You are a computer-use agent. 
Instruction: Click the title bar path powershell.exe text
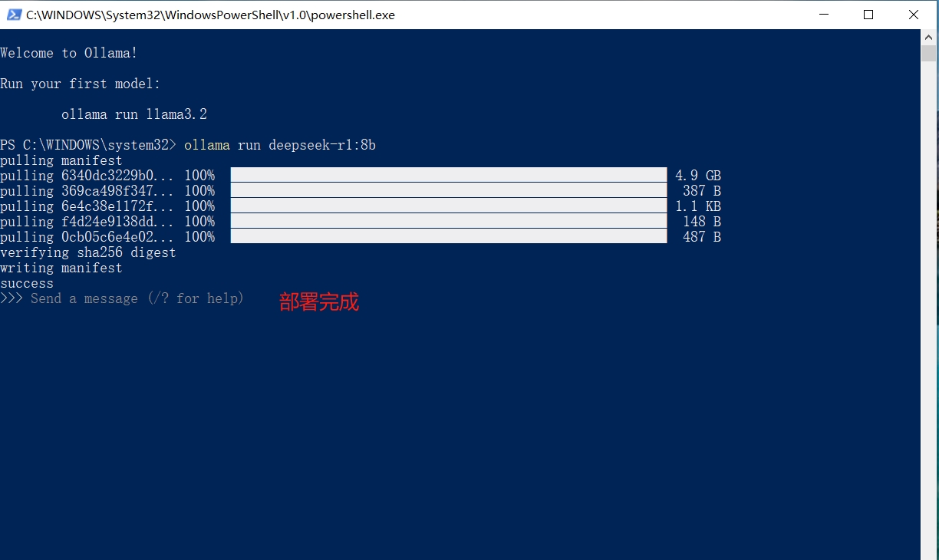tap(210, 15)
